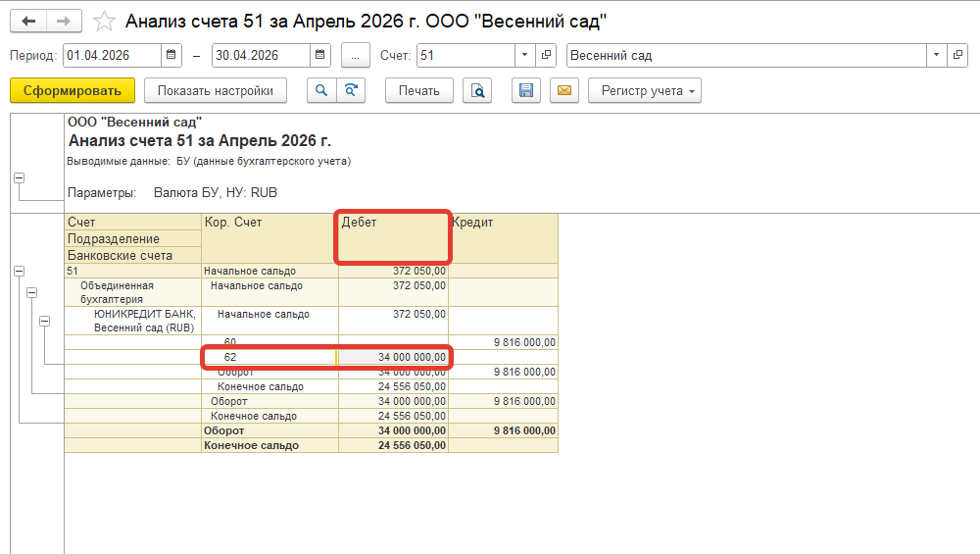Open the organization Весенний сад dropdown
Image resolution: width=980 pixels, height=554 pixels.
937,56
